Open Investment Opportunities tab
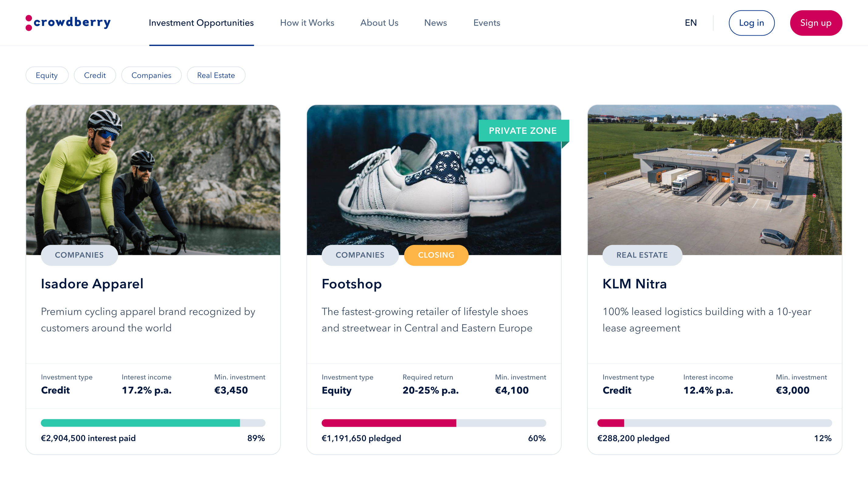Screen dimensions: 868x489 pyautogui.click(x=201, y=23)
